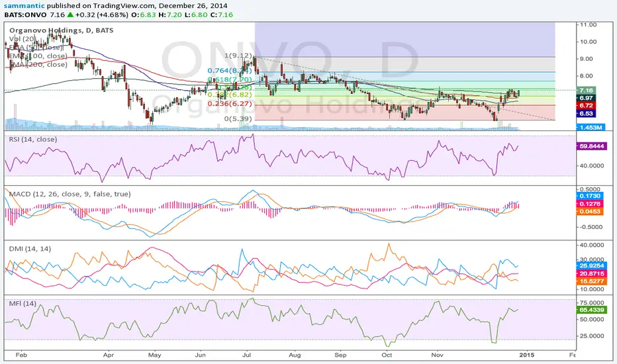Click the orange 15.5277 DMI value tag
The image size is (617, 364).
point(592,281)
